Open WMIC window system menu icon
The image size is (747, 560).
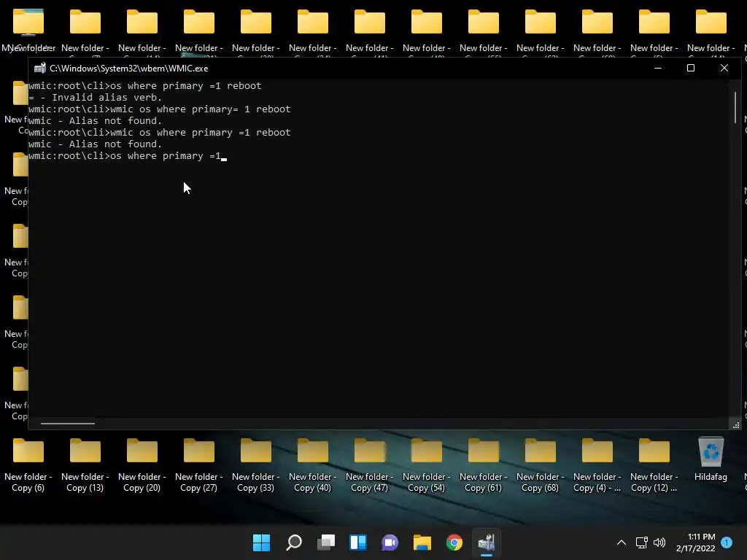[40, 68]
